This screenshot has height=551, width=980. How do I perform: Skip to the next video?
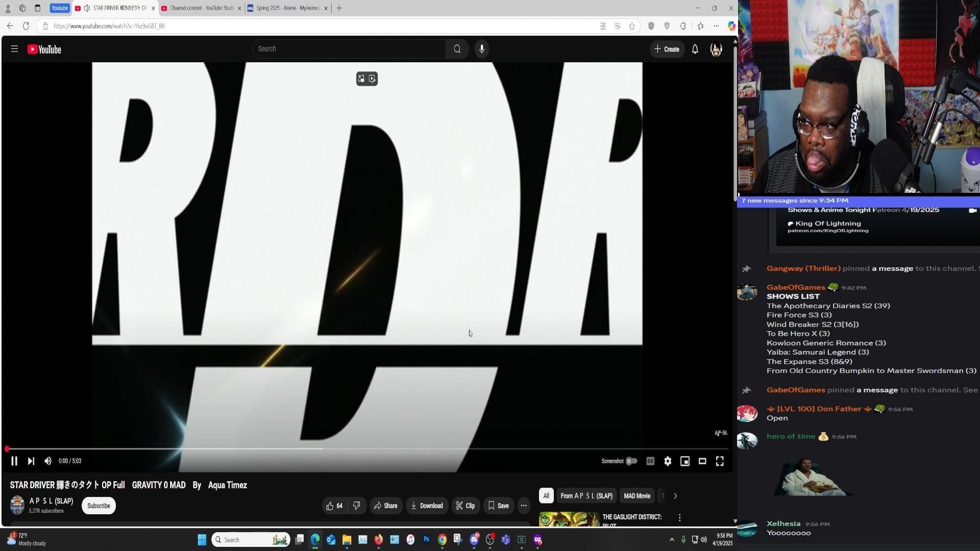(31, 461)
